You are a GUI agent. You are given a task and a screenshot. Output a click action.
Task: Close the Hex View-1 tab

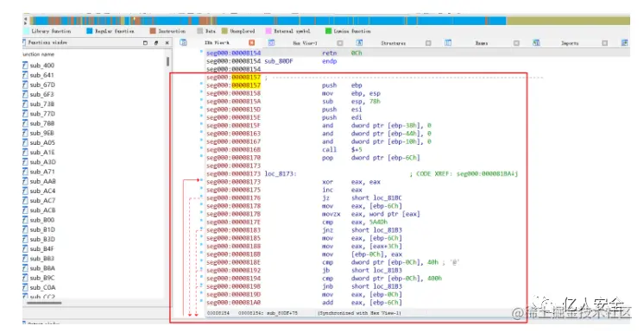tap(339, 43)
